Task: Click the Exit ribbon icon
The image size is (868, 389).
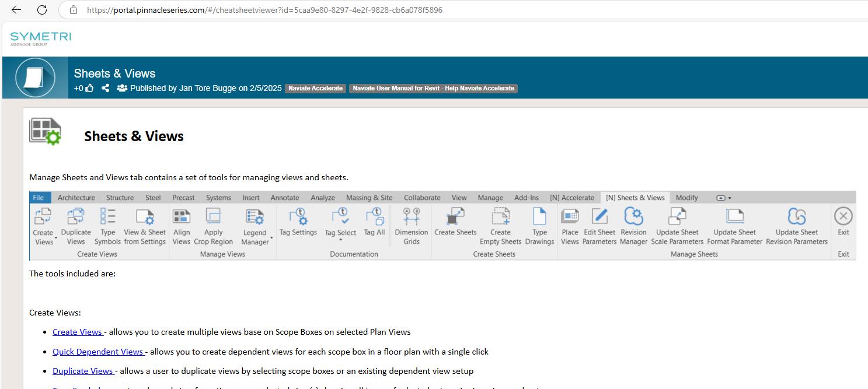Action: [843, 217]
